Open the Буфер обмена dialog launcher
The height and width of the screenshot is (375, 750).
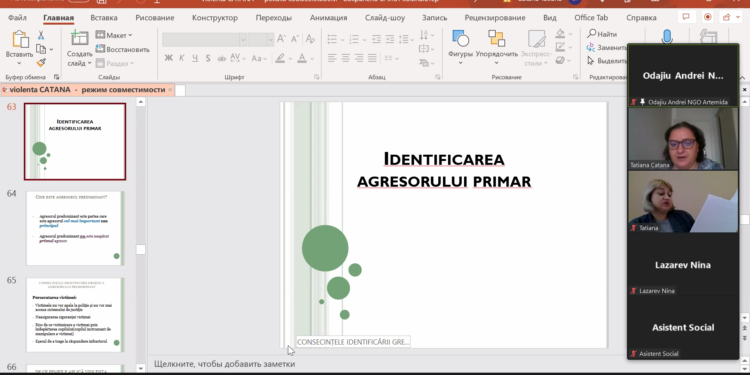(56, 77)
